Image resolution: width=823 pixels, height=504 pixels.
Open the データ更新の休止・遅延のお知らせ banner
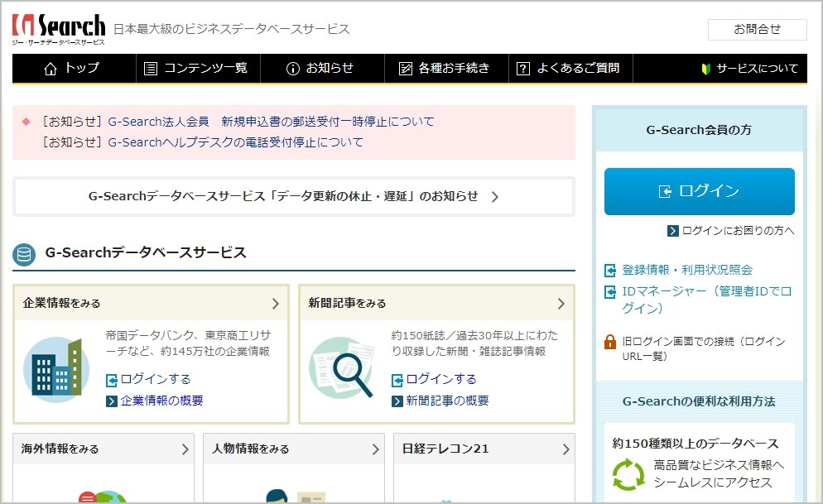tap(294, 197)
